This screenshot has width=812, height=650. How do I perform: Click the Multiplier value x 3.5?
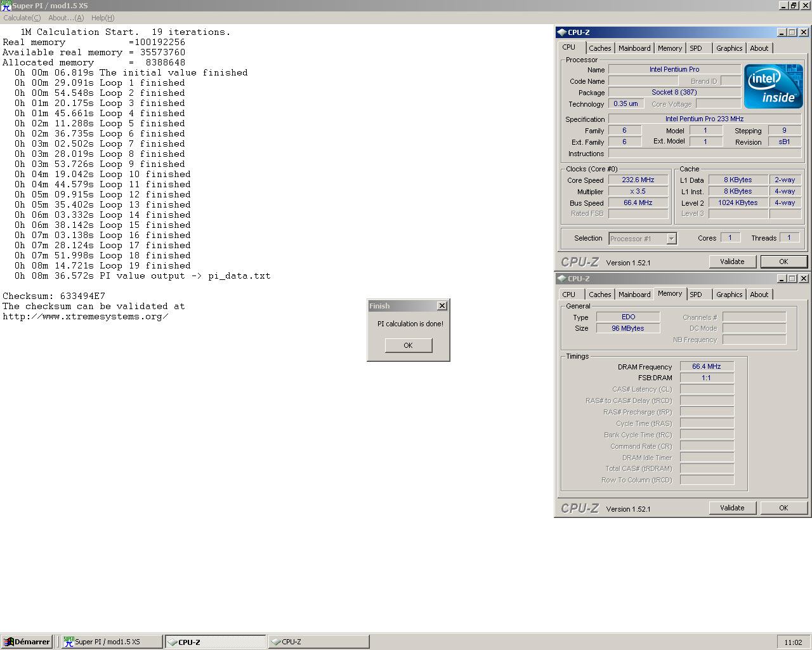(x=638, y=191)
